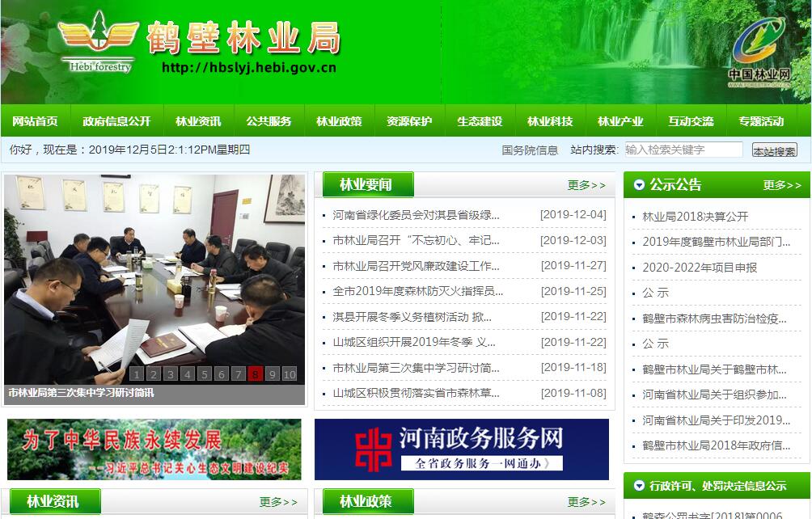Open the lower 林业资讯 section tab
The image size is (812, 519).
click(55, 501)
